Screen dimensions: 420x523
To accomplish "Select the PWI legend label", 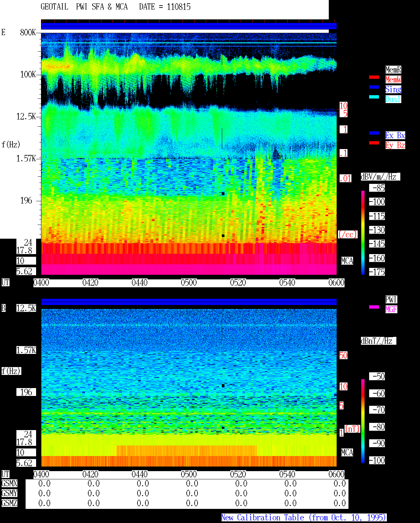I will 391,299.
